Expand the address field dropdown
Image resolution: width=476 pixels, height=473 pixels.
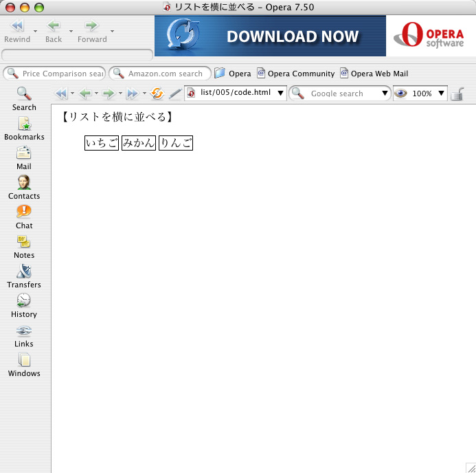point(280,93)
